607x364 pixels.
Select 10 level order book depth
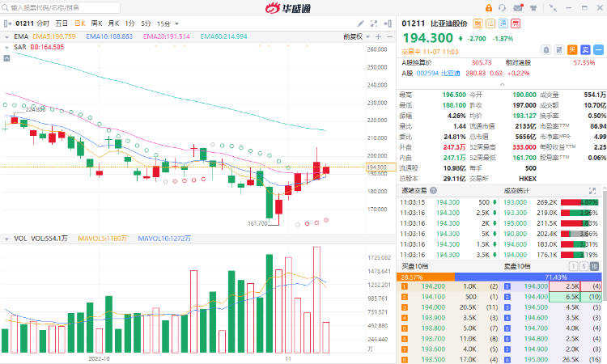594,266
